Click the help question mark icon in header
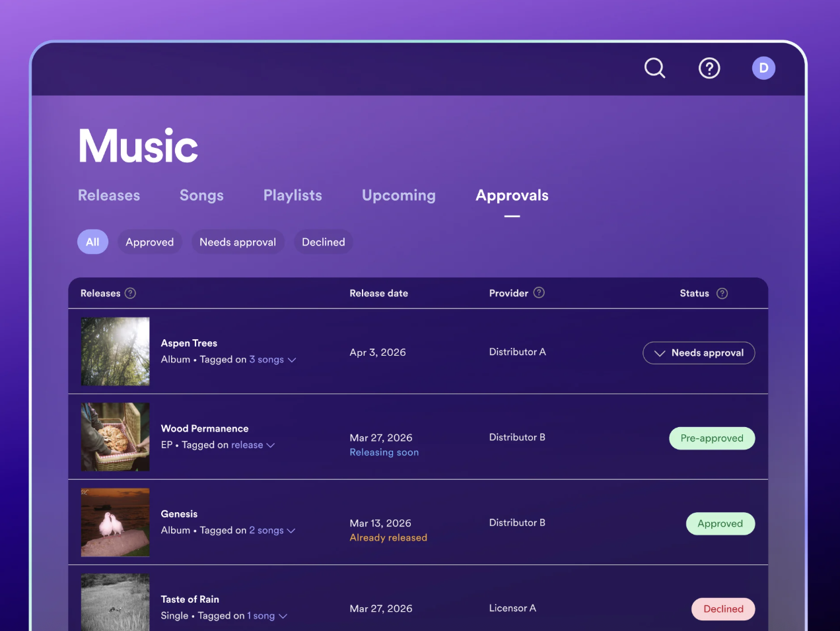 pyautogui.click(x=709, y=68)
